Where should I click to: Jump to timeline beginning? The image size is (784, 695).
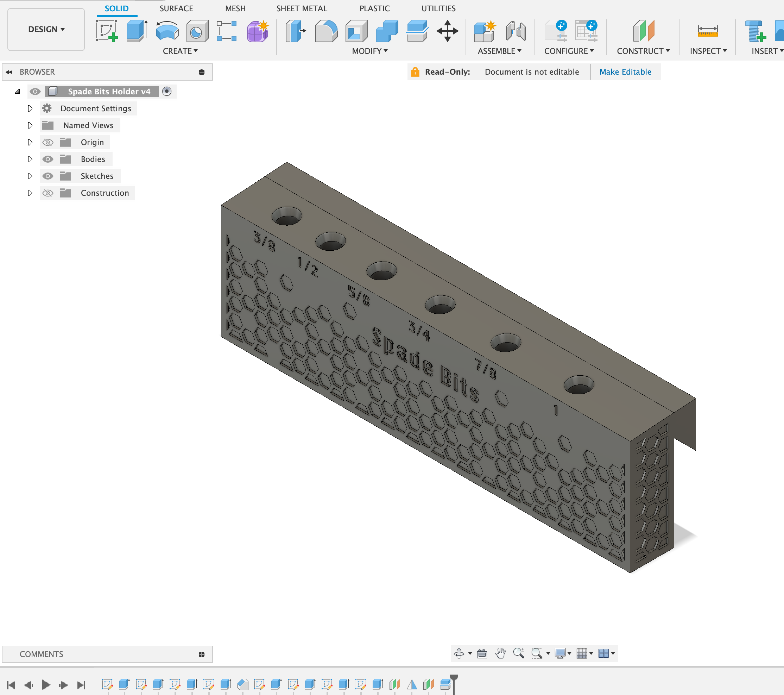(x=11, y=685)
